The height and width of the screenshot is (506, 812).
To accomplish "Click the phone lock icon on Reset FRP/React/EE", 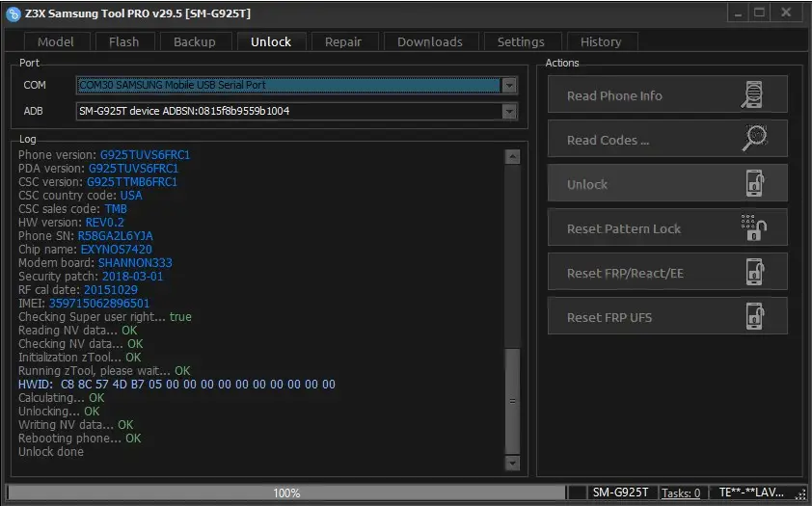I will click(x=754, y=273).
